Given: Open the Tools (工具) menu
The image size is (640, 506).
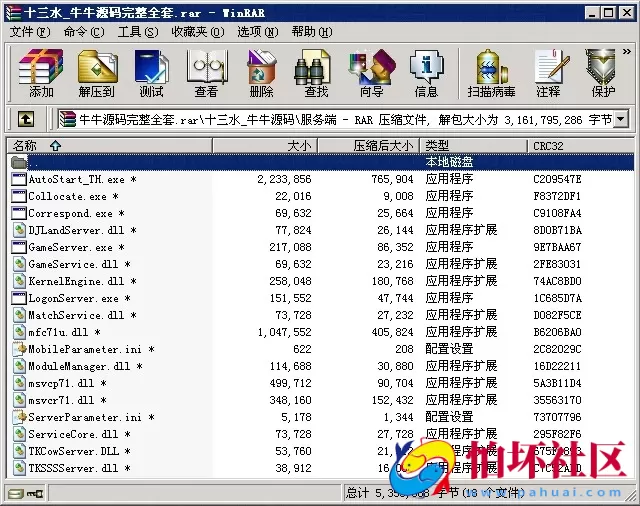Looking at the screenshot, I should click(138, 32).
